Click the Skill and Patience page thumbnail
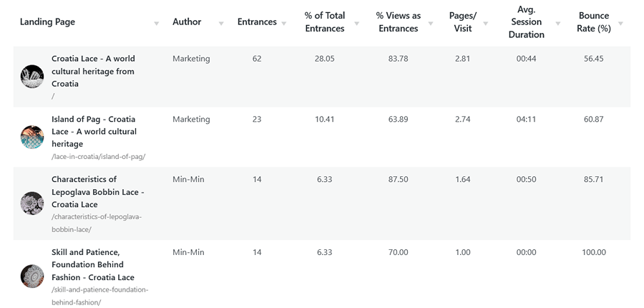This screenshot has width=644, height=308. 32,276
